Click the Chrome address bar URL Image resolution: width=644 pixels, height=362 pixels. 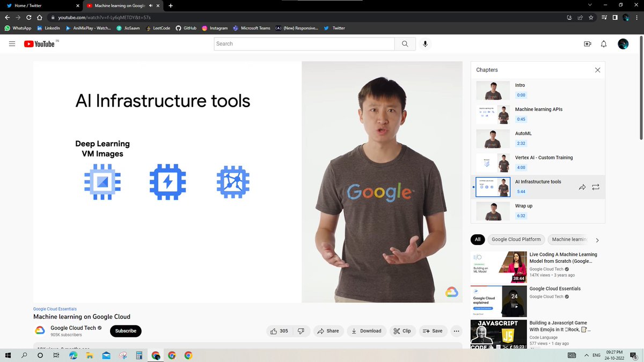coord(104,17)
